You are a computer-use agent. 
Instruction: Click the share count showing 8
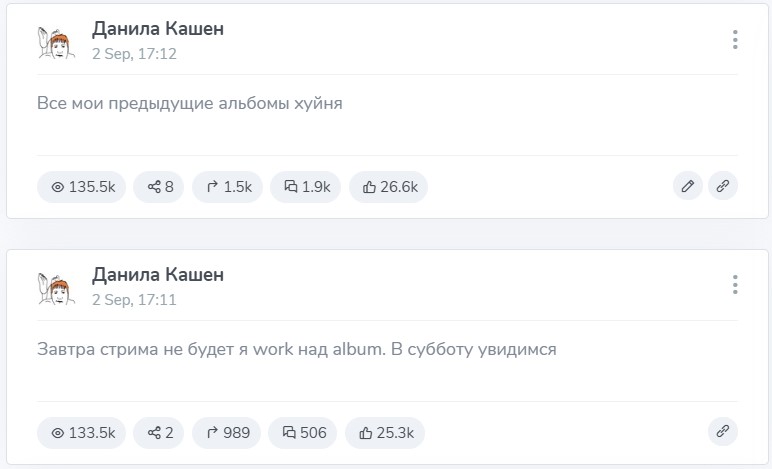coord(159,186)
